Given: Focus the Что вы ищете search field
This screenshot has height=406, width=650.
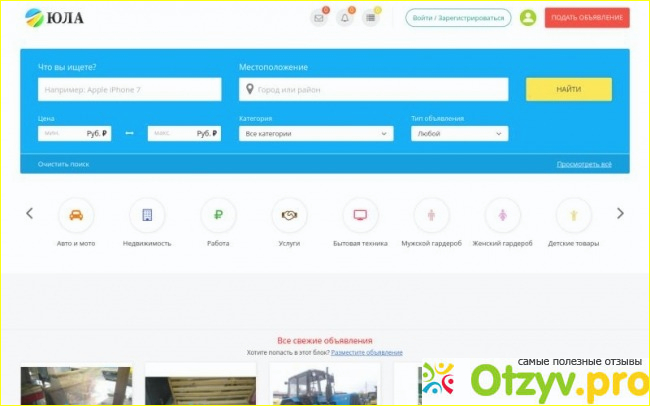Looking at the screenshot, I should (x=129, y=90).
